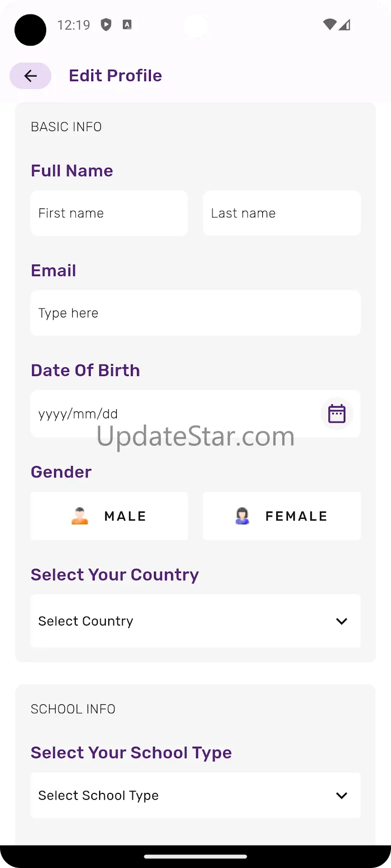391x868 pixels.
Task: Tap the Wi-Fi signal icon
Action: pos(329,25)
